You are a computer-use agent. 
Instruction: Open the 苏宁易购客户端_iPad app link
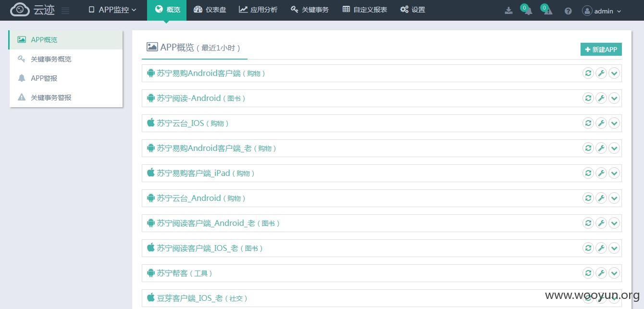click(201, 173)
